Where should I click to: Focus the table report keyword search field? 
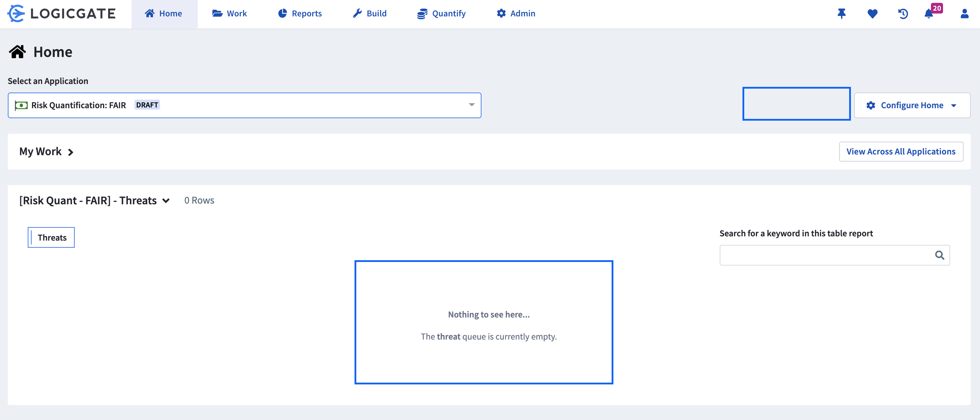[x=826, y=255]
